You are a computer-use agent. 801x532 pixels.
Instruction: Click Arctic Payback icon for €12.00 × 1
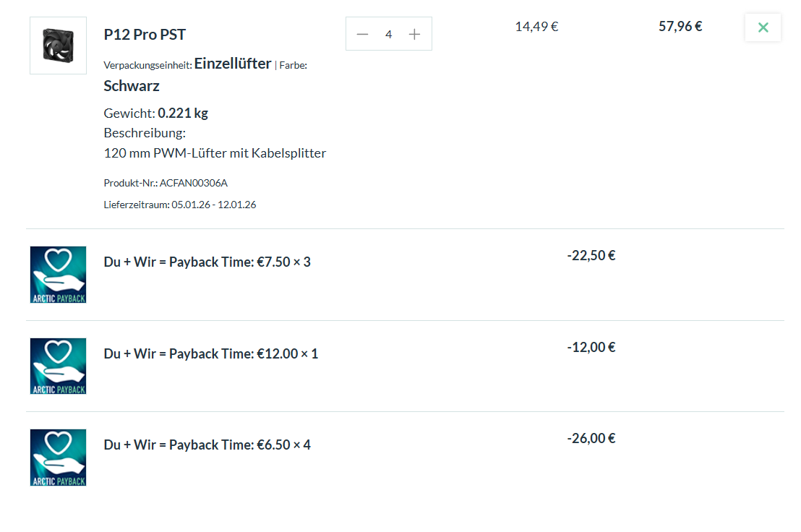point(58,366)
